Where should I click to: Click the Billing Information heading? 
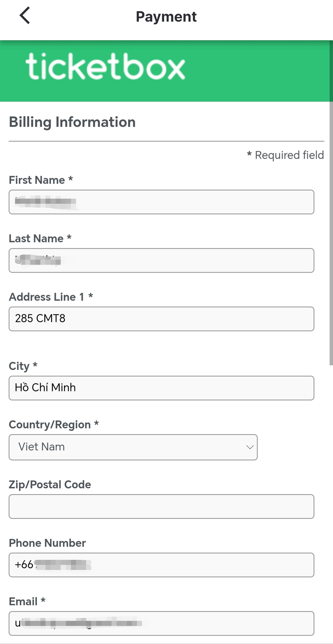[x=72, y=122]
